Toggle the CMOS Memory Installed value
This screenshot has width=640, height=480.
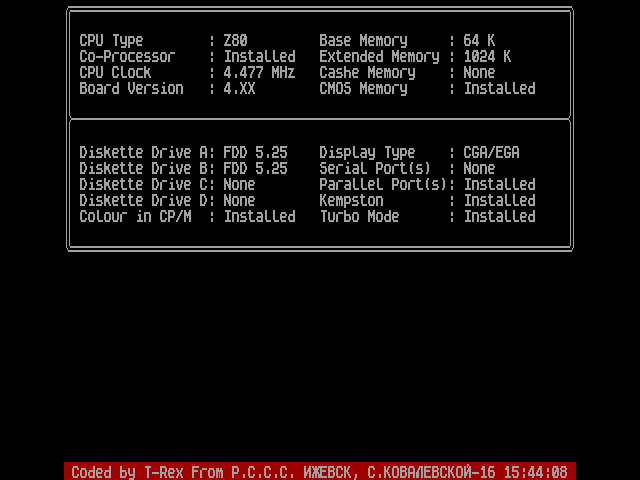[x=499, y=89]
